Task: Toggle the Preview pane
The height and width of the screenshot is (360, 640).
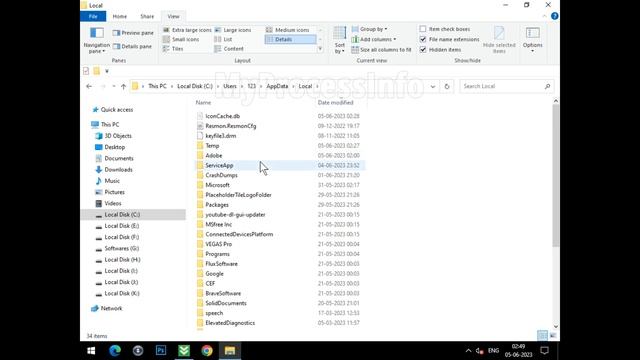Action: pyautogui.click(x=133, y=33)
